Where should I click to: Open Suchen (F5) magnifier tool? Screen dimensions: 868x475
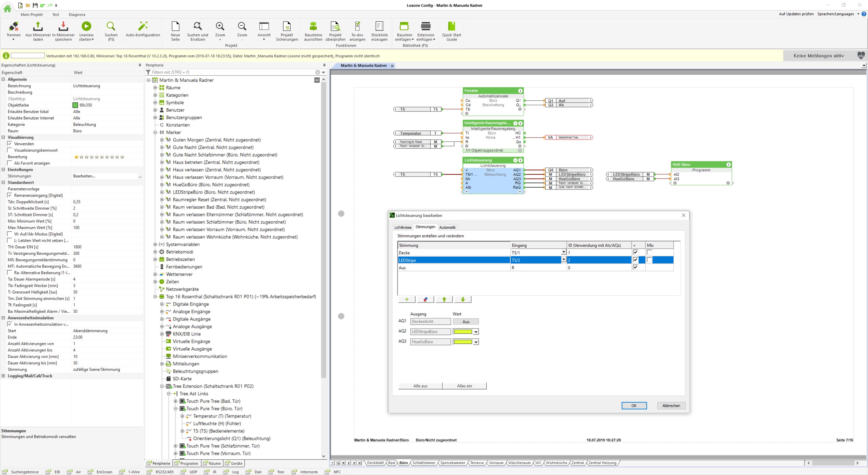tap(111, 26)
